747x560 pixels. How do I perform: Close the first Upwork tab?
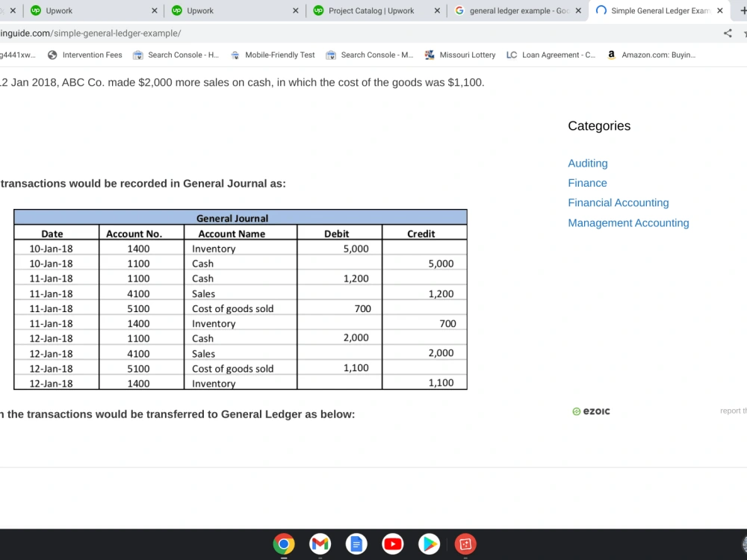[155, 10]
